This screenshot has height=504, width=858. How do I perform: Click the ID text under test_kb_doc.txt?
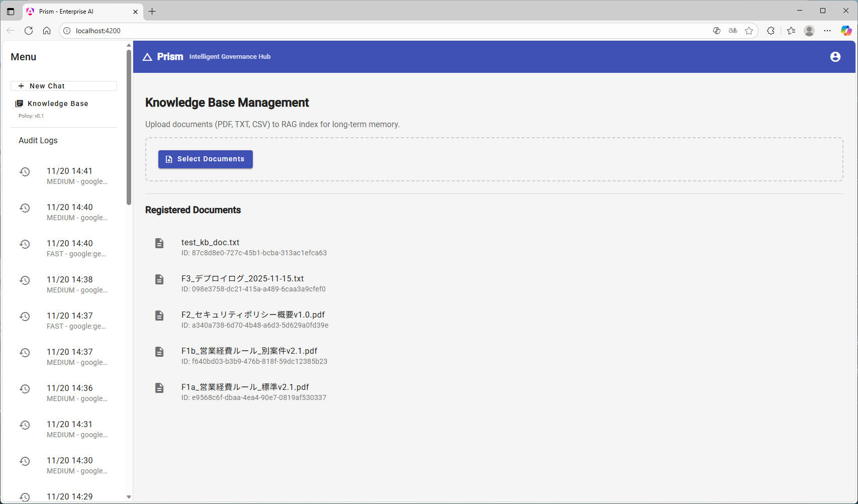[x=254, y=253]
